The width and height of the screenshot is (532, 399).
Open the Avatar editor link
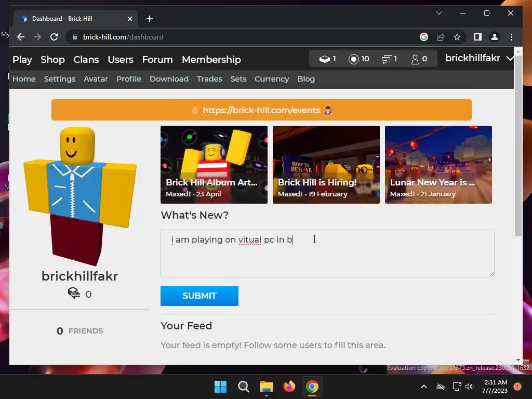(x=96, y=79)
